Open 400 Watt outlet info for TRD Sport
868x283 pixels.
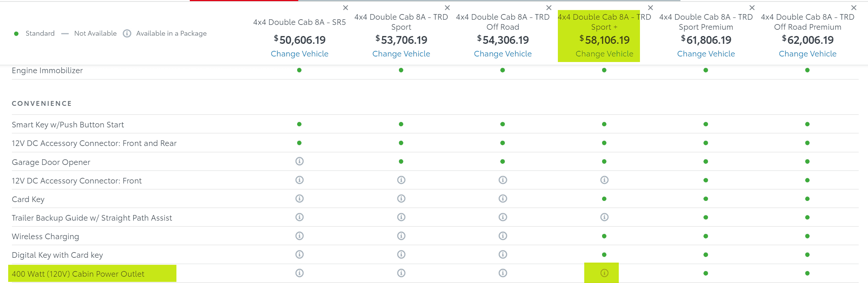point(401,273)
